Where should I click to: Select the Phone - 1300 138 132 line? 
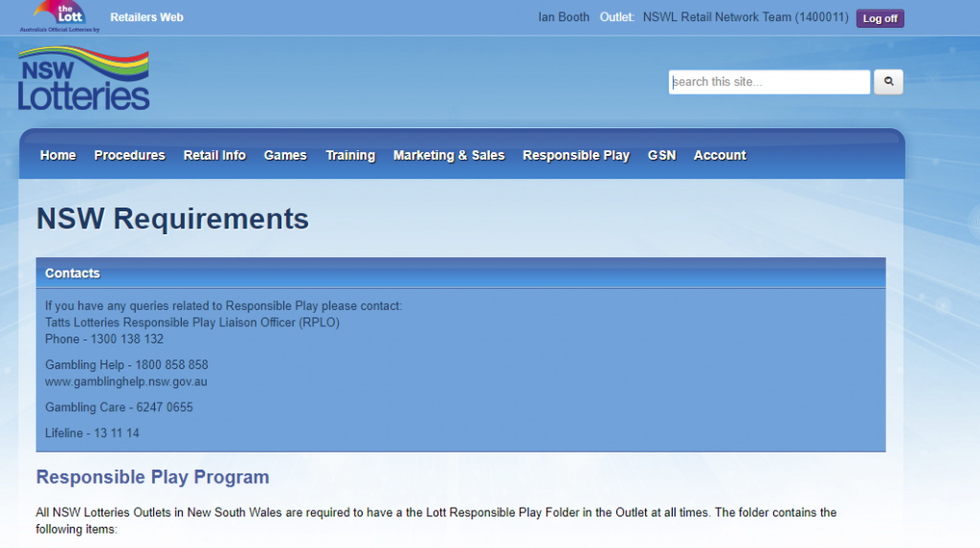point(103,339)
